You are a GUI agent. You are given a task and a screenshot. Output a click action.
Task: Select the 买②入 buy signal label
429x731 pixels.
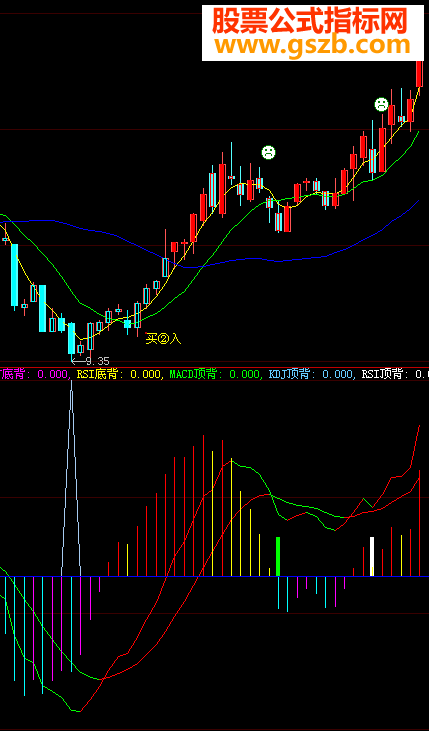tap(163, 338)
